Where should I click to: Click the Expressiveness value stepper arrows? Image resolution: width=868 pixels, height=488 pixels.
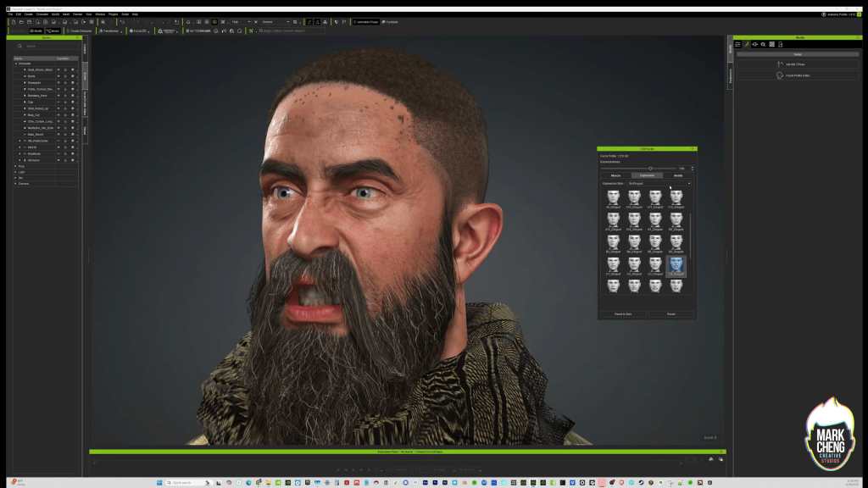[x=692, y=169]
